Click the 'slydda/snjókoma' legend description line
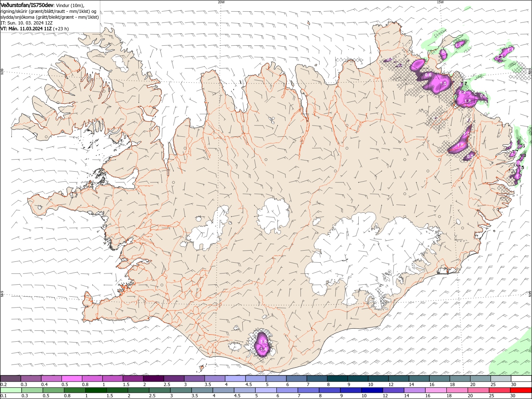The image size is (532, 399). click(49, 17)
